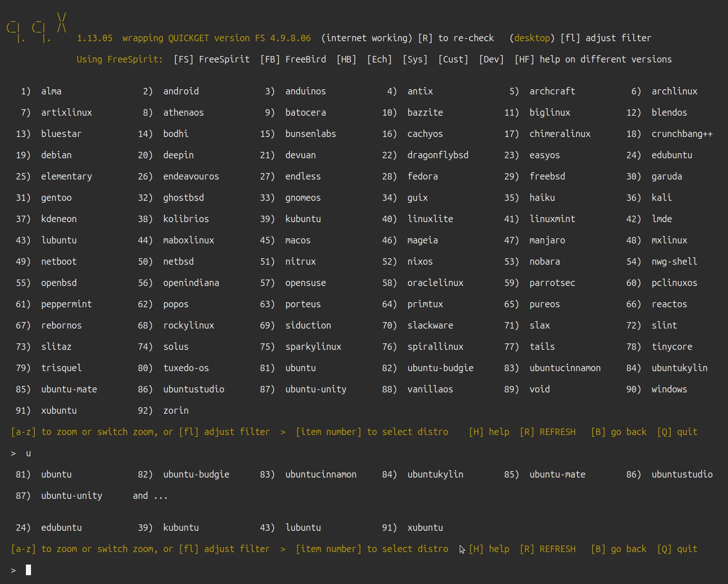The image size is (728, 584).
Task: Select 'macos' entry number 45
Action: [x=298, y=240]
